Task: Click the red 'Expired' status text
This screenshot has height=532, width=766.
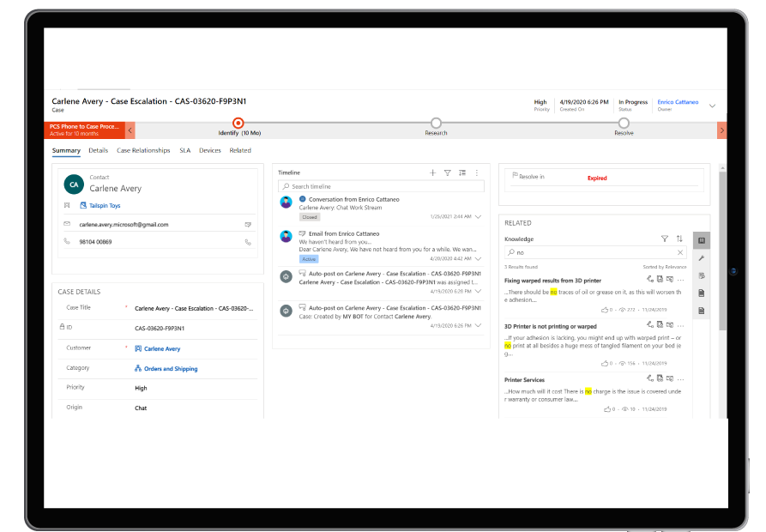Action: 597,178
